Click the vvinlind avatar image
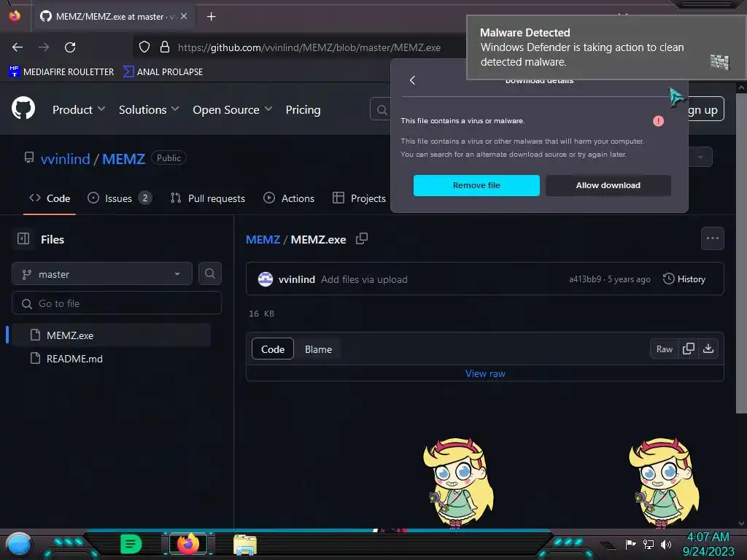Image resolution: width=747 pixels, height=560 pixels. pyautogui.click(x=266, y=279)
